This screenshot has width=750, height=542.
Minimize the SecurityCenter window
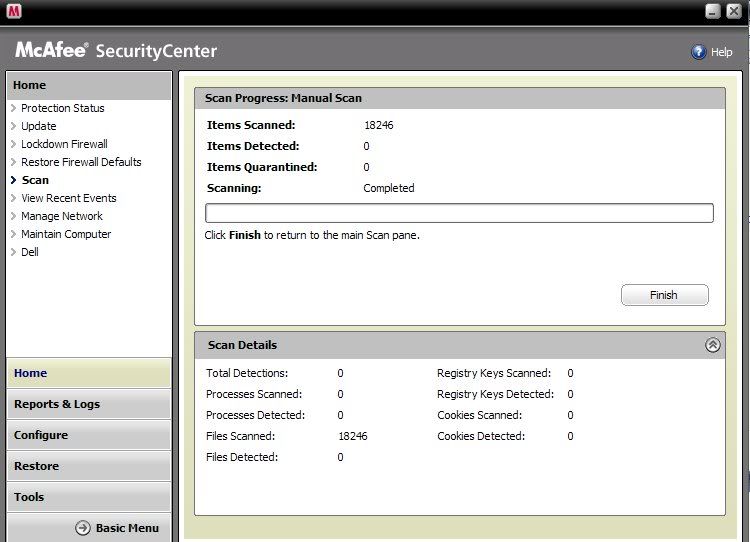click(713, 11)
